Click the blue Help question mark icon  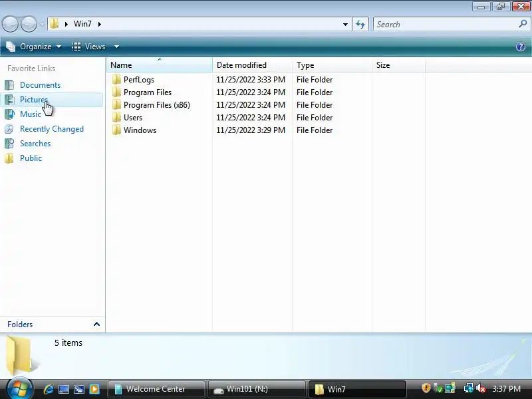coord(521,47)
